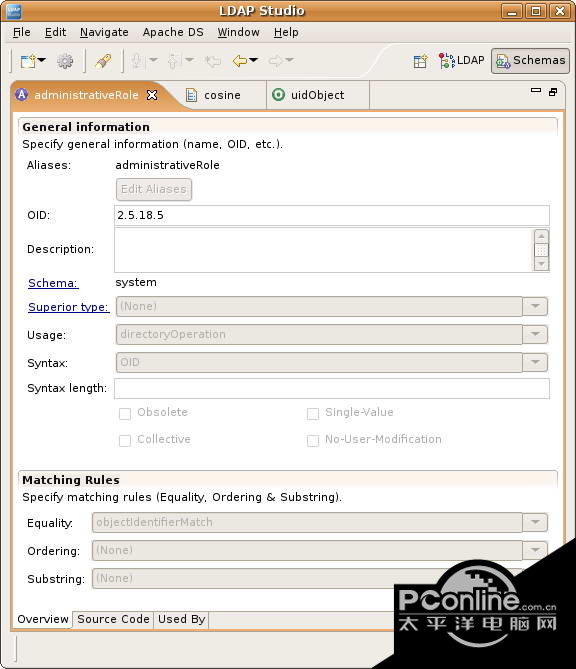Viewport: 576px width, 669px height.
Task: Switch to the cosine editor tab
Action: click(214, 95)
